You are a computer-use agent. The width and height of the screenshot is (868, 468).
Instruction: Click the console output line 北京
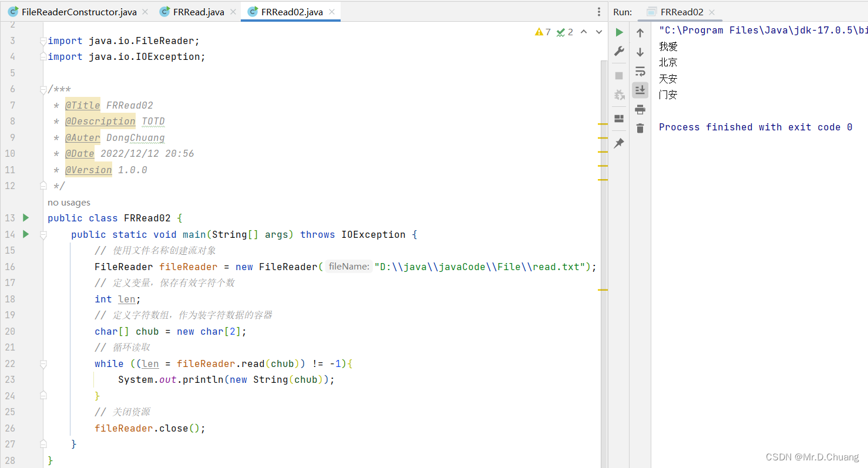tap(668, 62)
